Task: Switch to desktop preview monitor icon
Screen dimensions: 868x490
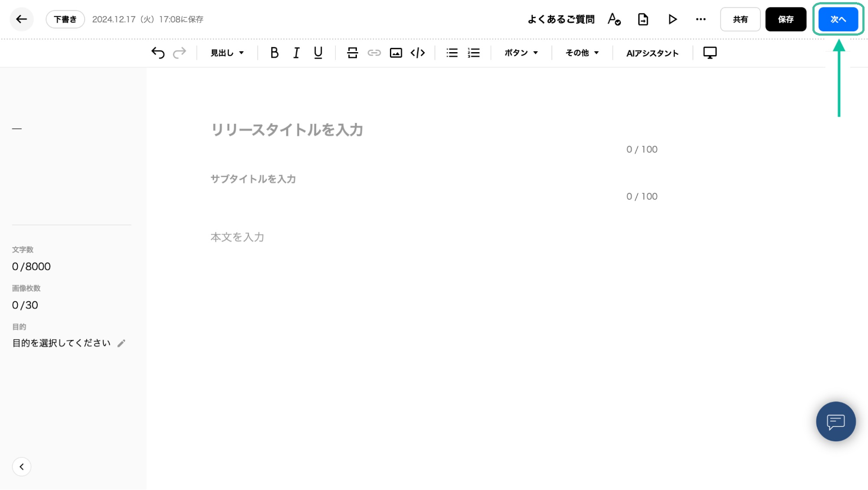Action: click(710, 53)
